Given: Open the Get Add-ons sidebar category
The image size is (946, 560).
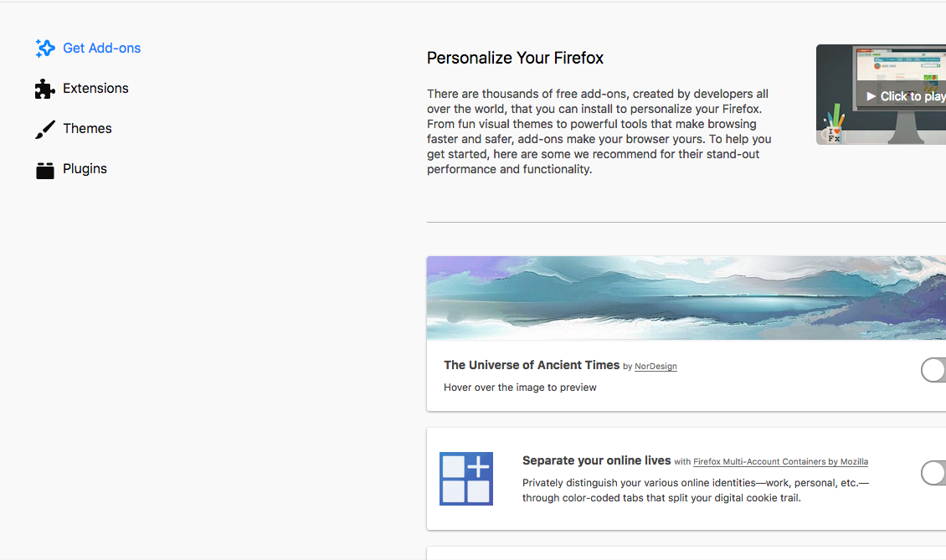Looking at the screenshot, I should point(88,49).
